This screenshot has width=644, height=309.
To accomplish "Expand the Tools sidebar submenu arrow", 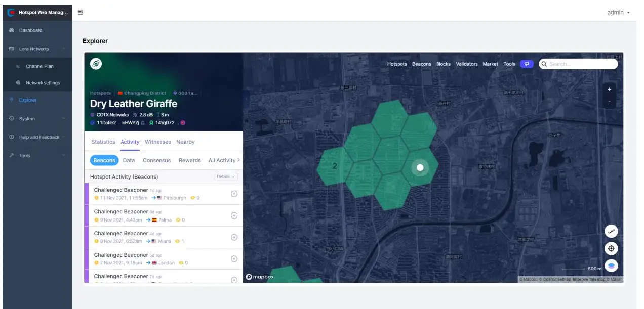I will 64,156.
